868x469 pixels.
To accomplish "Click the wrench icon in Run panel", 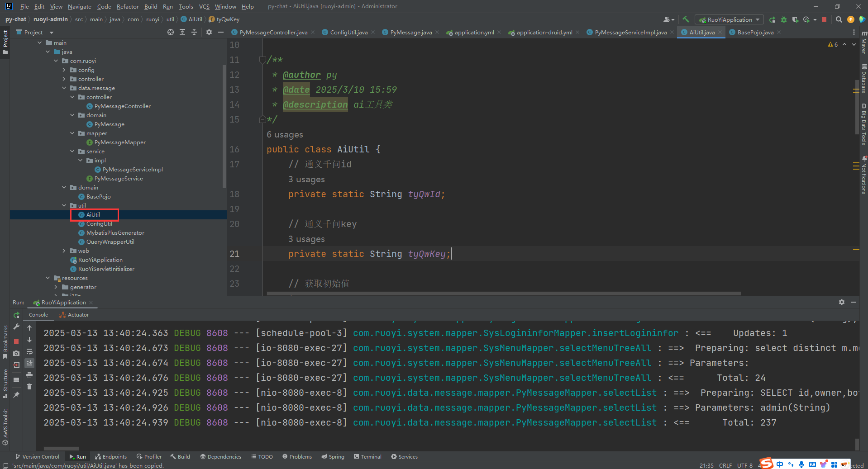I will (x=16, y=327).
